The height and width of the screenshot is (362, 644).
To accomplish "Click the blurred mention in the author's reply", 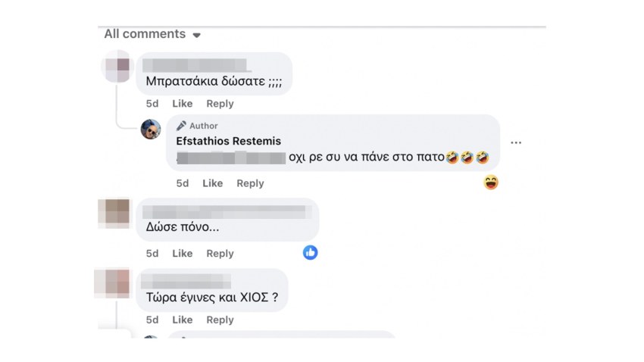I will tap(230, 158).
